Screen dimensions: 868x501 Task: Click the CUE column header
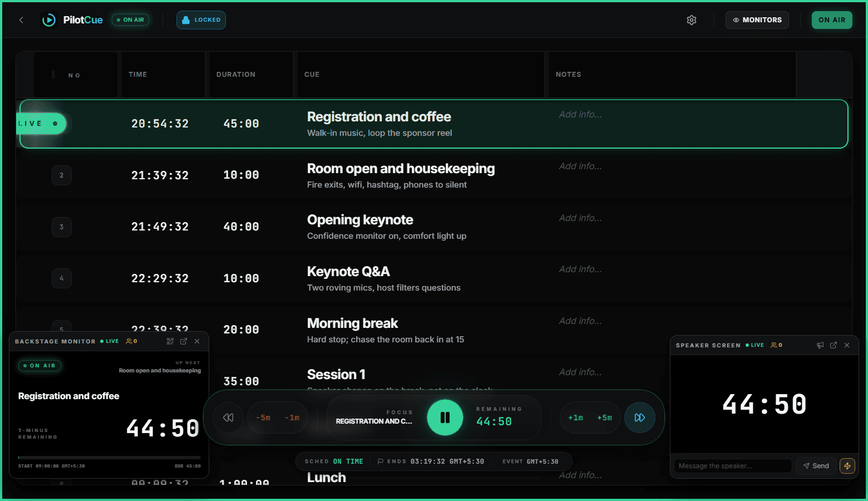[x=312, y=75]
